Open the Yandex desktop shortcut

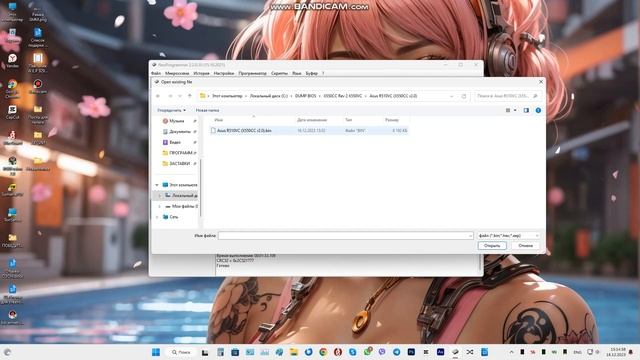tap(12, 61)
